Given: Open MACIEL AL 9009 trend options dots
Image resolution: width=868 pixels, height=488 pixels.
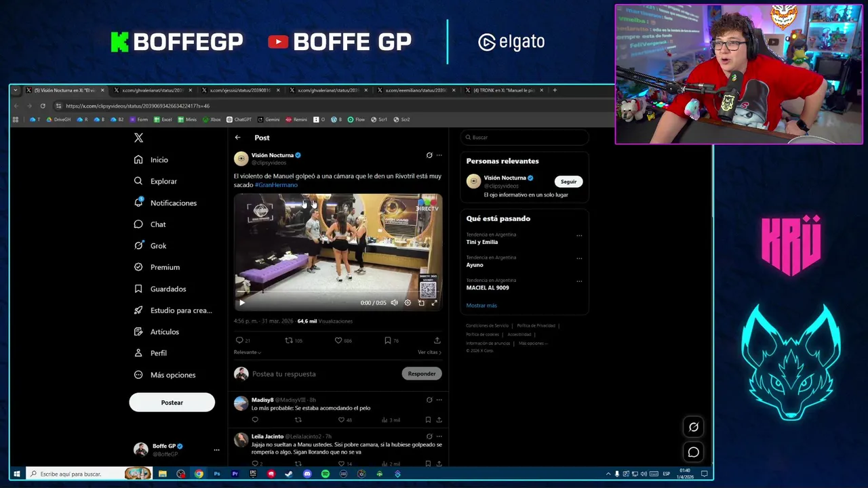Looking at the screenshot, I should (579, 281).
